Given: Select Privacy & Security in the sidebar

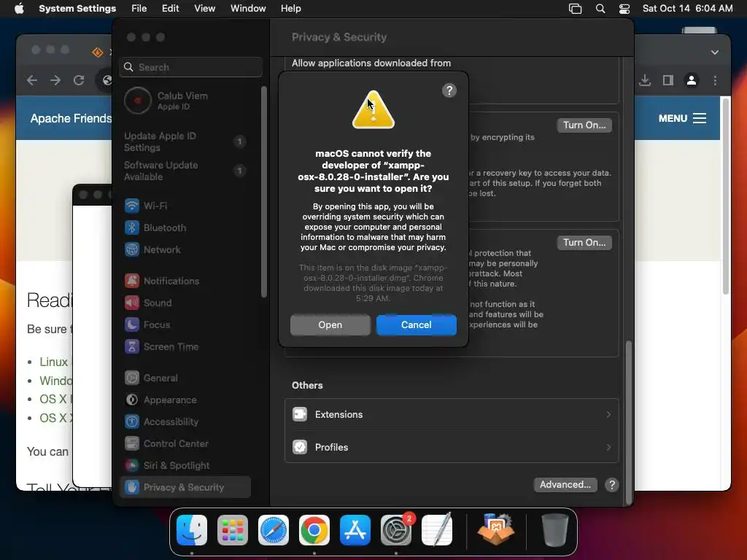Looking at the screenshot, I should click(x=185, y=487).
